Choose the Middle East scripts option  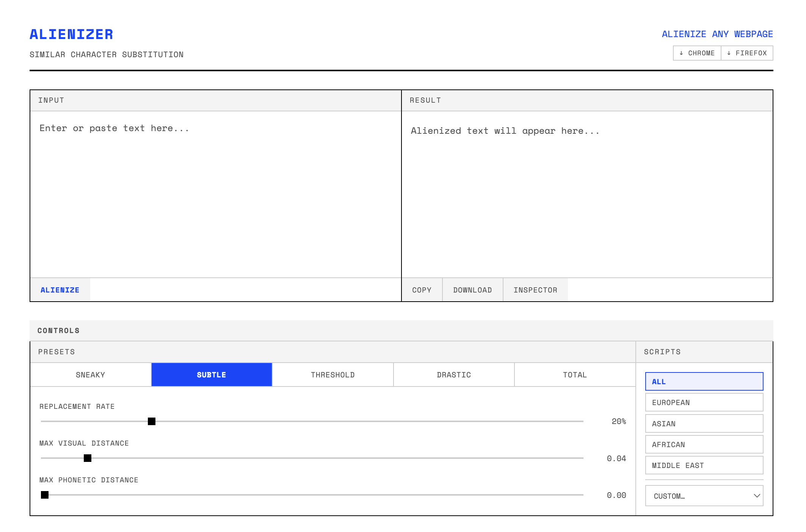coord(704,465)
